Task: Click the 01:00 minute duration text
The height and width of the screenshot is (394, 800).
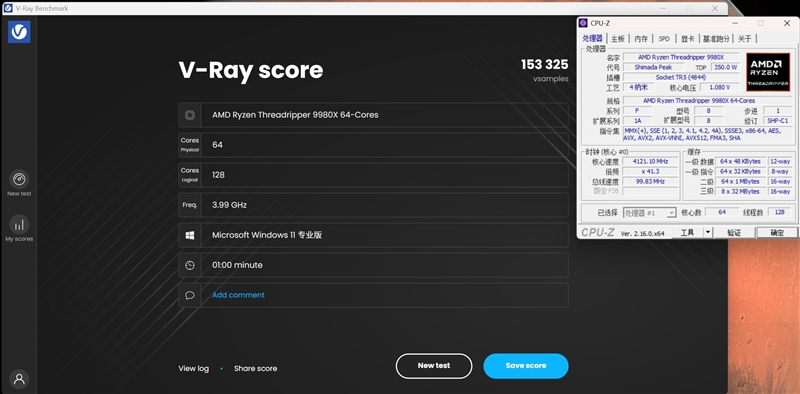Action: click(x=237, y=265)
